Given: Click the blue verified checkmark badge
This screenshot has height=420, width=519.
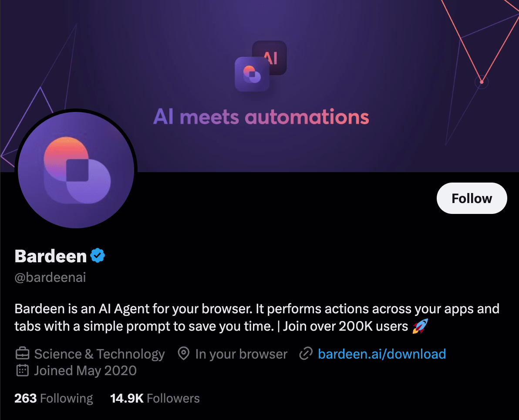Looking at the screenshot, I should click(x=98, y=256).
